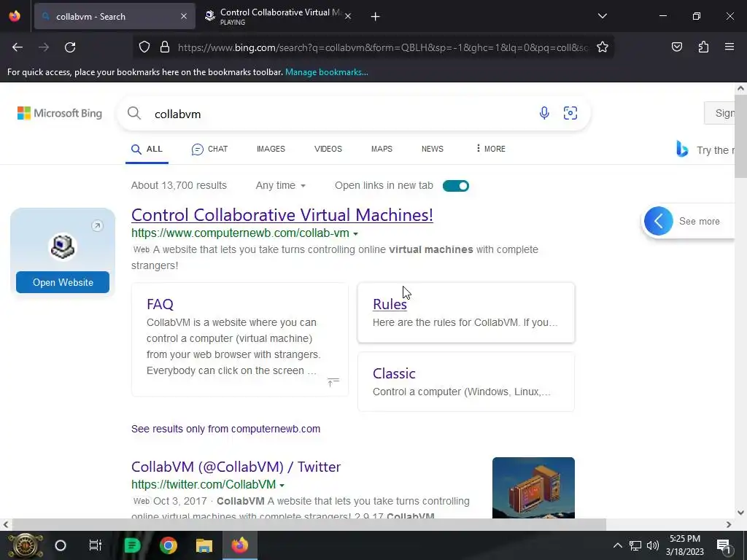Open the Any time filter dropdown

pos(281,186)
